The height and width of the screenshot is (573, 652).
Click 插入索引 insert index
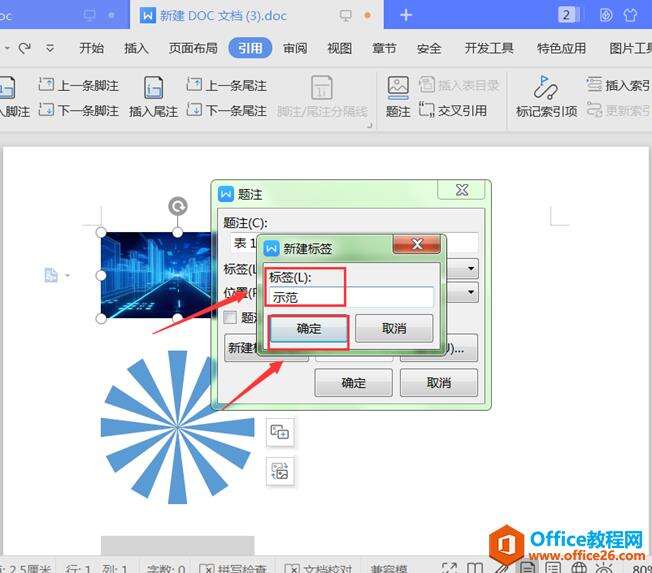(619, 86)
